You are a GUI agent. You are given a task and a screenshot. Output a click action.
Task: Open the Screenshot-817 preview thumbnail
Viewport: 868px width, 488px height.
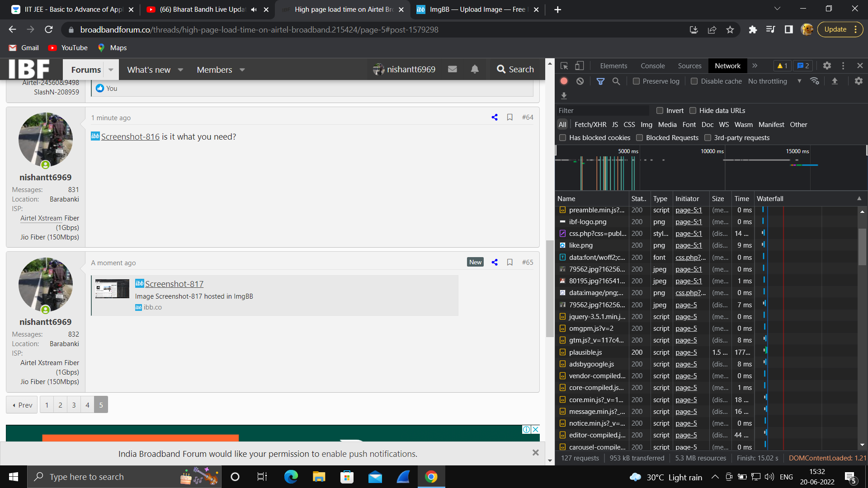point(112,289)
